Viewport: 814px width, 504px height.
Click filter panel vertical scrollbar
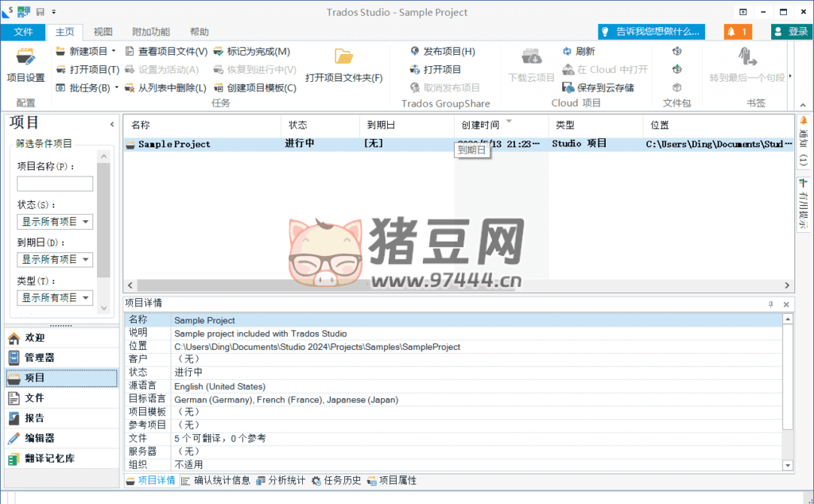(104, 220)
